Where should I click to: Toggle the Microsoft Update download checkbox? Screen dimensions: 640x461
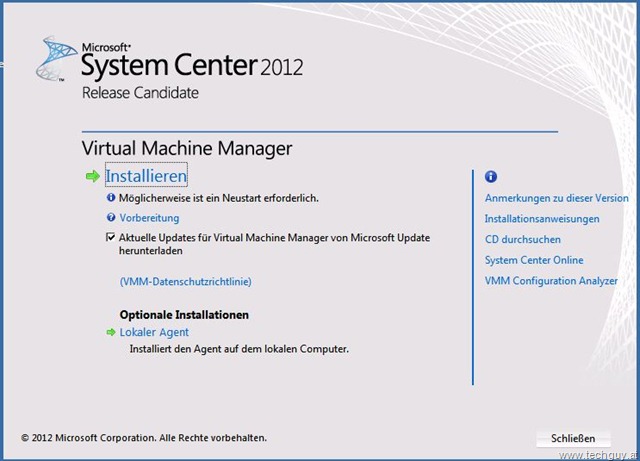pos(110,237)
